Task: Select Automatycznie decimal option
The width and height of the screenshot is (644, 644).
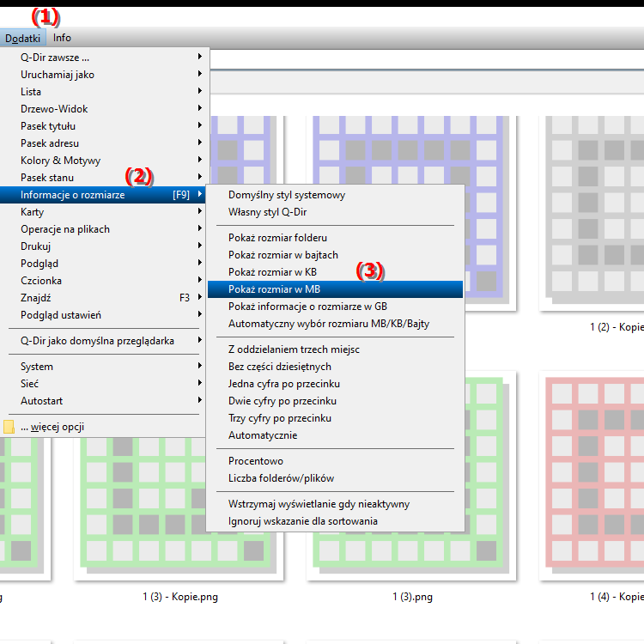Action: point(335,435)
